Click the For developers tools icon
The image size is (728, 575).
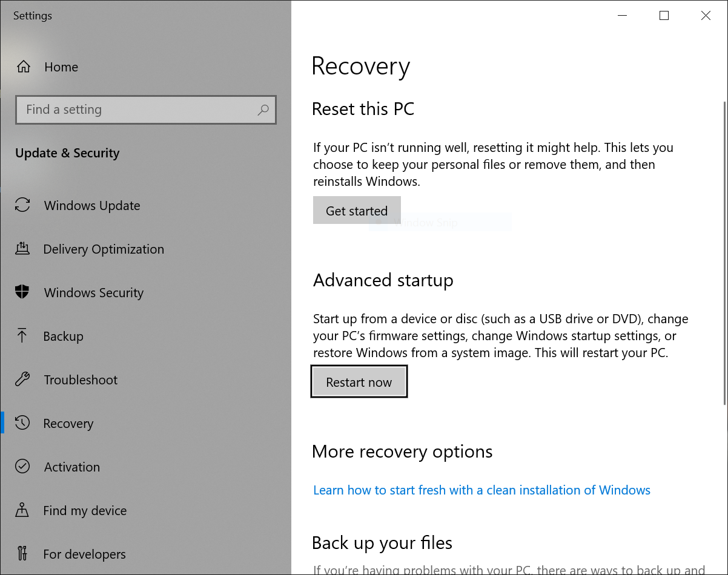coord(22,554)
